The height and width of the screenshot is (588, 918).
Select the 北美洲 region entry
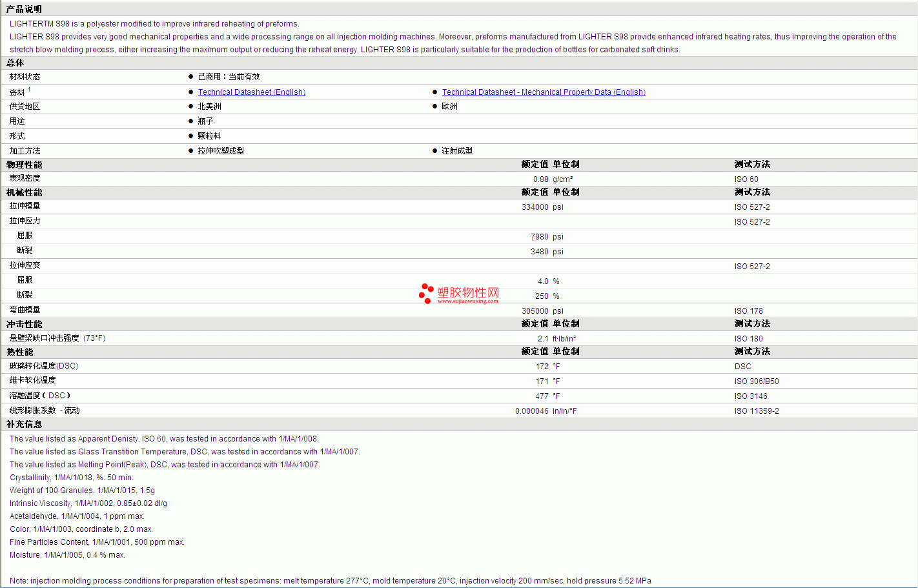210,106
